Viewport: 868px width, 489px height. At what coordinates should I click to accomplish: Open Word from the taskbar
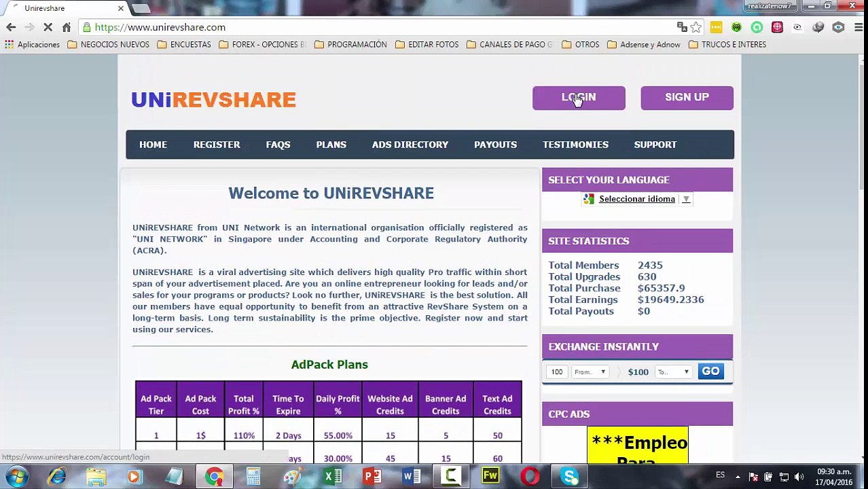411,476
